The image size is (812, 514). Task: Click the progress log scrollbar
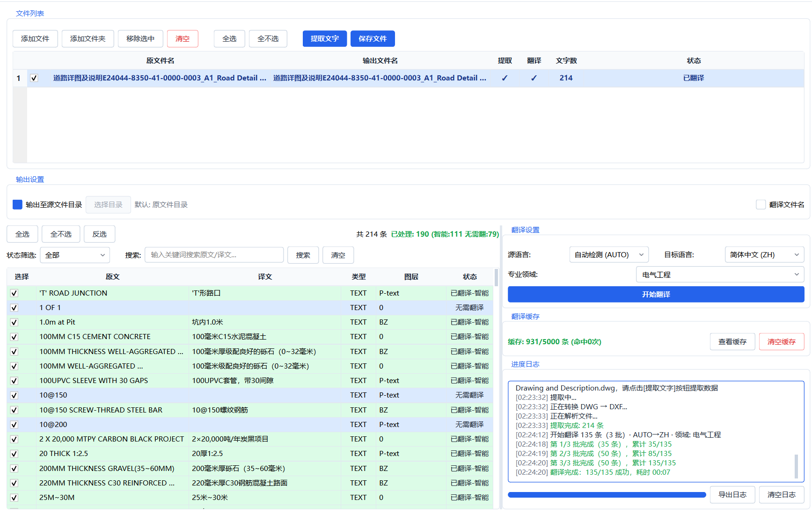[x=796, y=466]
